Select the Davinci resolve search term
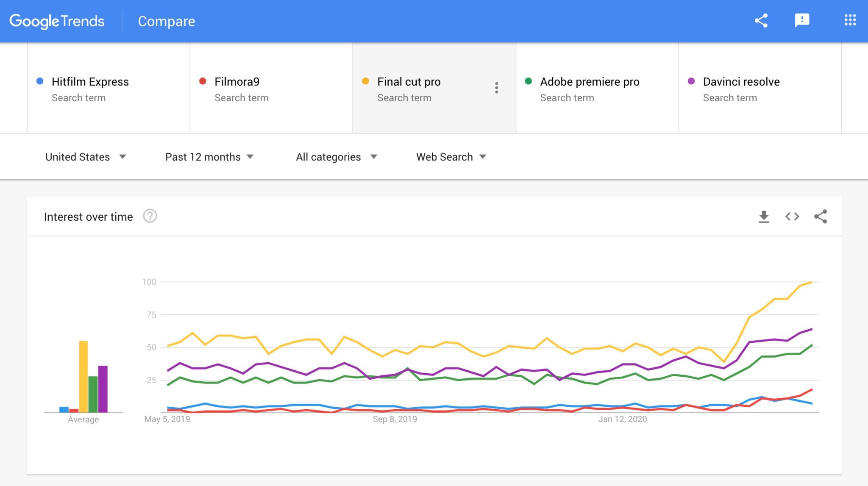Viewport: 868px width, 486px height. 741,82
